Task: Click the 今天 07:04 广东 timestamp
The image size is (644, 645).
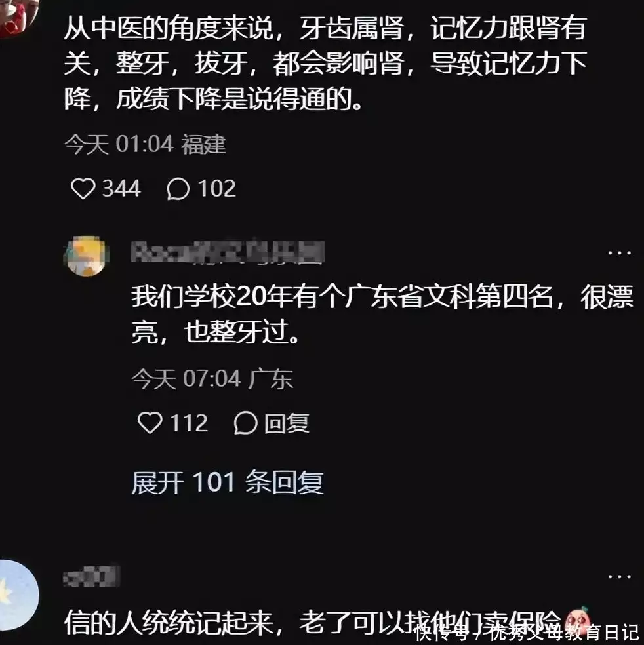Action: pos(212,379)
